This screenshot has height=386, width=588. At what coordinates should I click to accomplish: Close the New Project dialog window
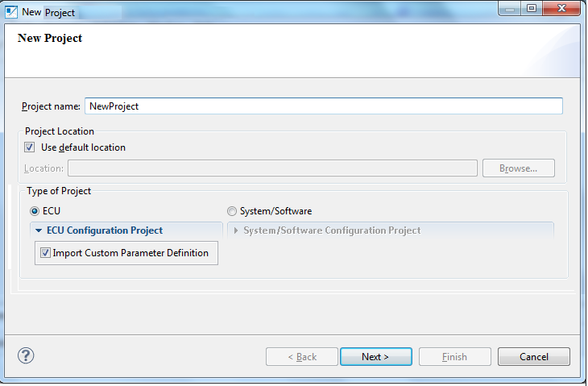point(561,9)
